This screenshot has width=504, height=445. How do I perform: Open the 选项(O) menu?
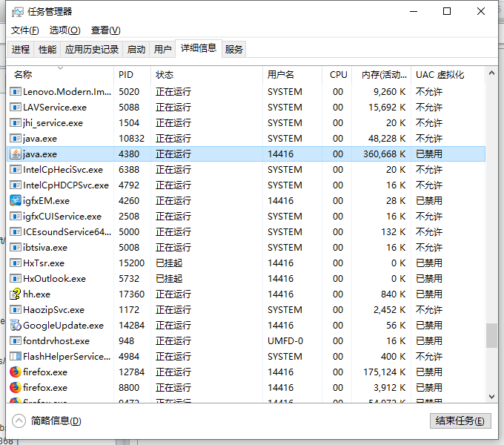pos(64,30)
